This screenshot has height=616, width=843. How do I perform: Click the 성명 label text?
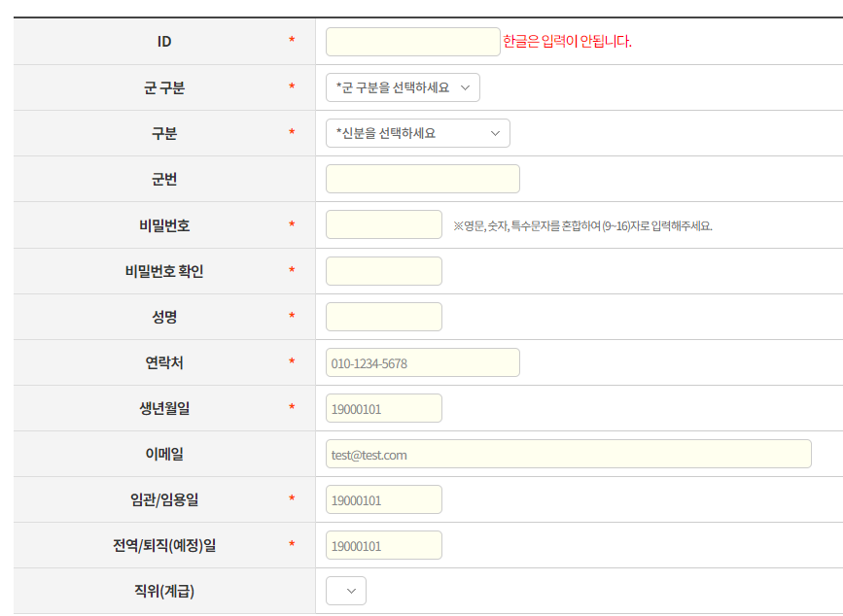(164, 317)
